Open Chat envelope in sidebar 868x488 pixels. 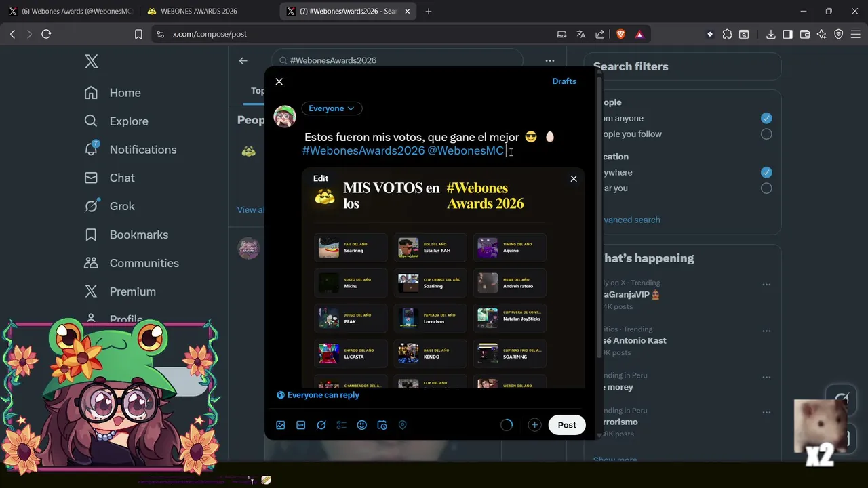91,178
